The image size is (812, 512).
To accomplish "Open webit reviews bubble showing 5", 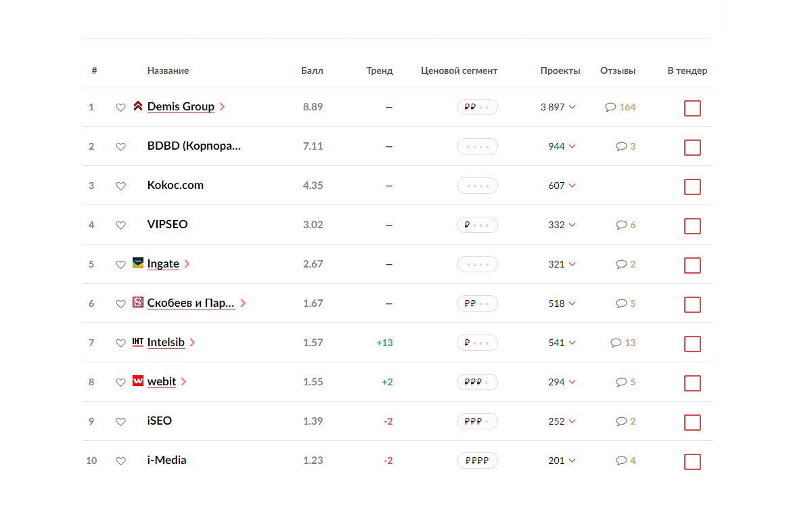I will [626, 382].
